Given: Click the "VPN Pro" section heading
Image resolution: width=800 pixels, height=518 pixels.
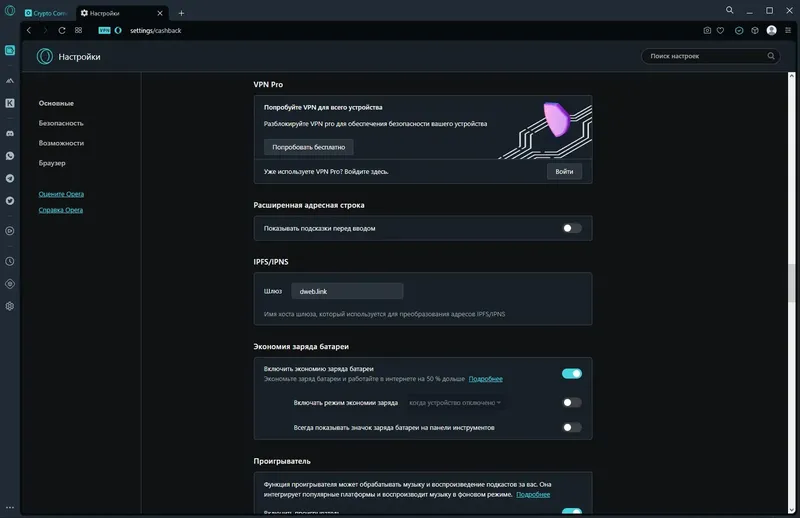Looking at the screenshot, I should [268, 84].
